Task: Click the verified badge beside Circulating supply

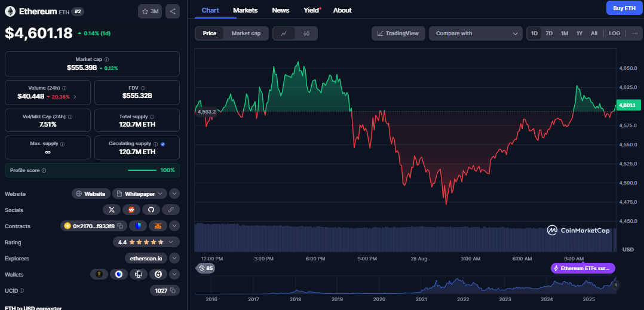Action: (x=162, y=144)
